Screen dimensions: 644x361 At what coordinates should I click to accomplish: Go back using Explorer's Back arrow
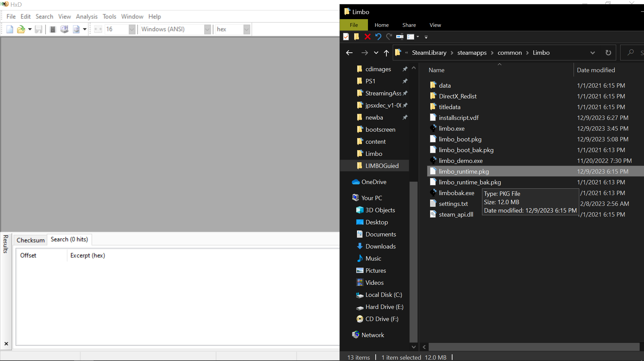(x=349, y=53)
